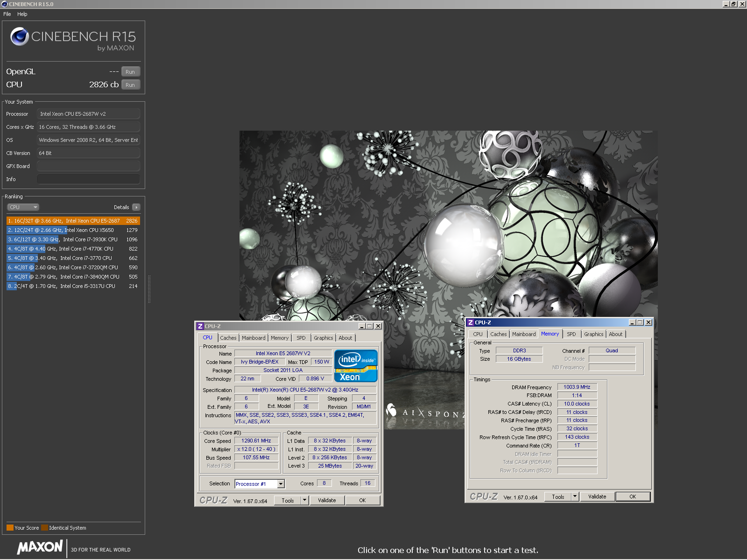Select ranking row Intel Xeon CPU X5650
This screenshot has width=747, height=560.
click(x=73, y=230)
